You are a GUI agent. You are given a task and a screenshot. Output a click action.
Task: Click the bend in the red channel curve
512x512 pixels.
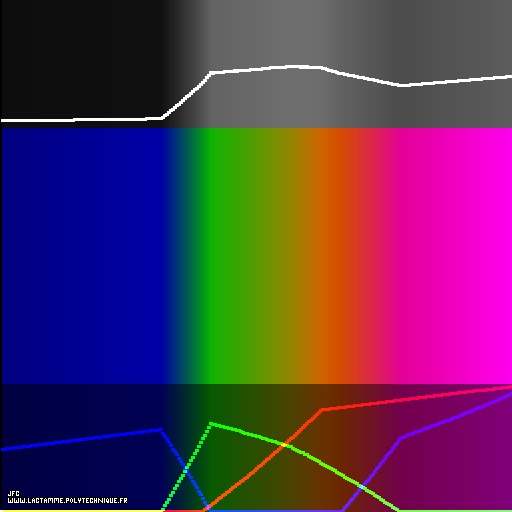(x=322, y=410)
